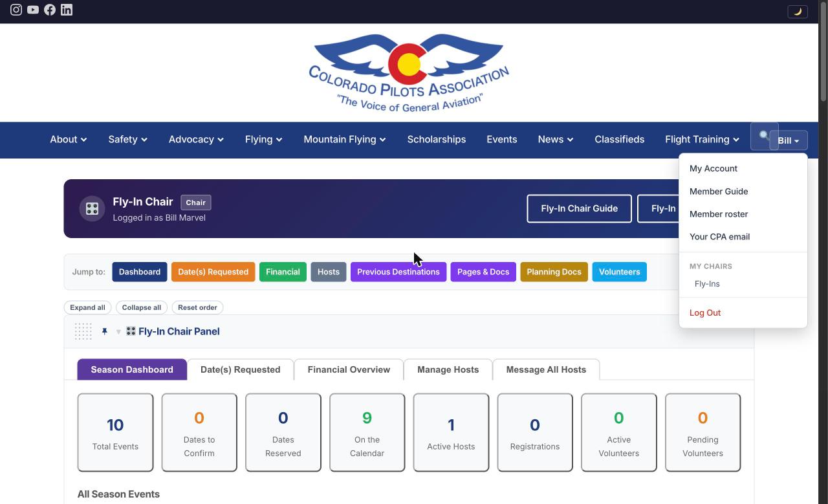Jump to Pages & Docs section

pyautogui.click(x=483, y=272)
